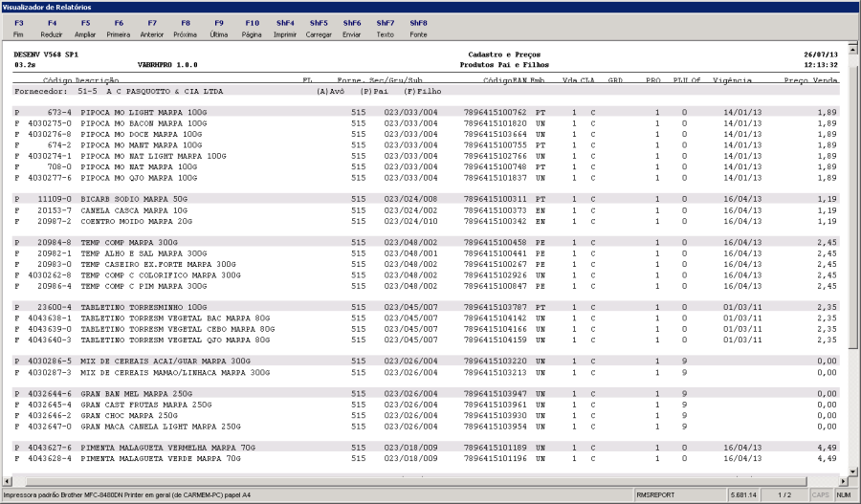
Task: Click the 'Cadastro e Preços' report title
Action: click(504, 55)
